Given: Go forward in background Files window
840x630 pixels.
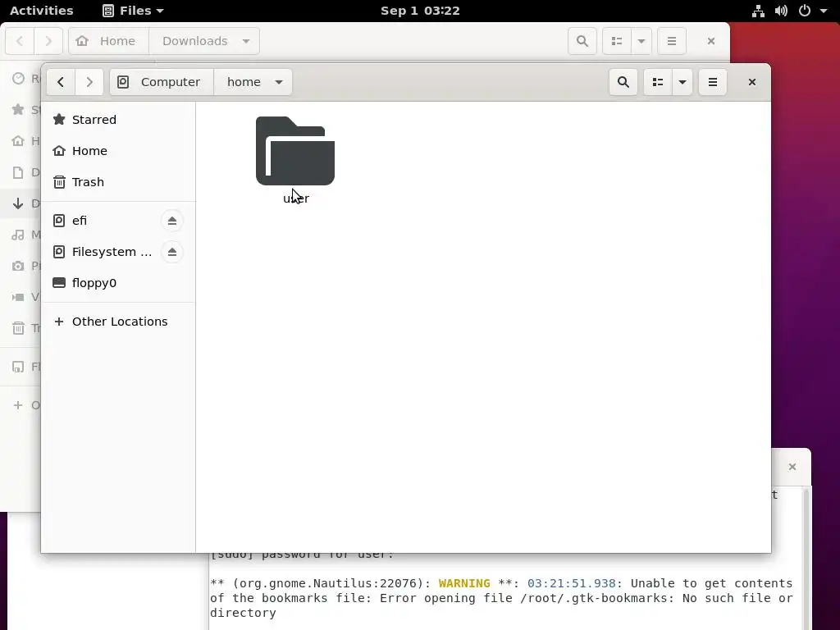Looking at the screenshot, I should [x=48, y=41].
